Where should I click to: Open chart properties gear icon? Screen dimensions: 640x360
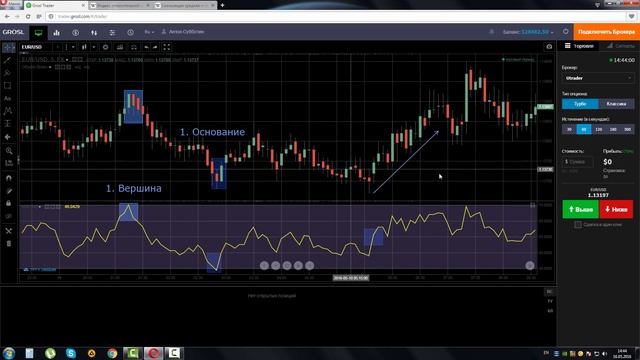coord(105,47)
